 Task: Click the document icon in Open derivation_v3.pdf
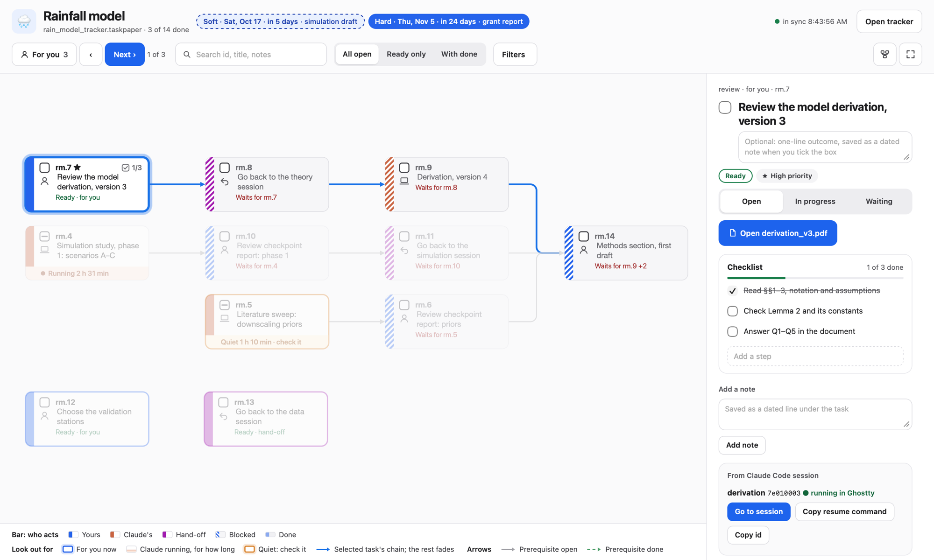pyautogui.click(x=732, y=233)
